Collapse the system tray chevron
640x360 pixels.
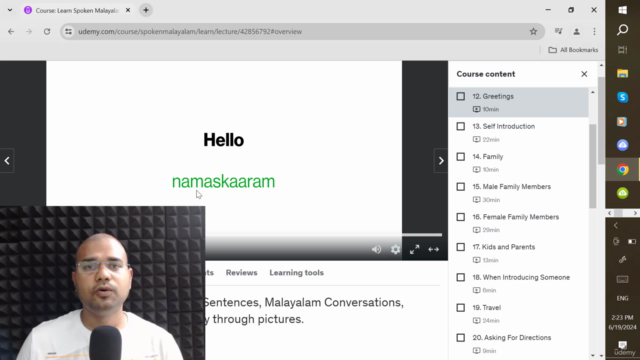616,225
